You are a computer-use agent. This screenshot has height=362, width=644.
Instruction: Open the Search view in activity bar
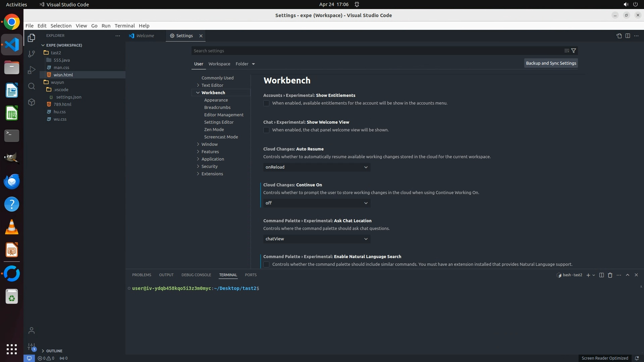[x=32, y=86]
